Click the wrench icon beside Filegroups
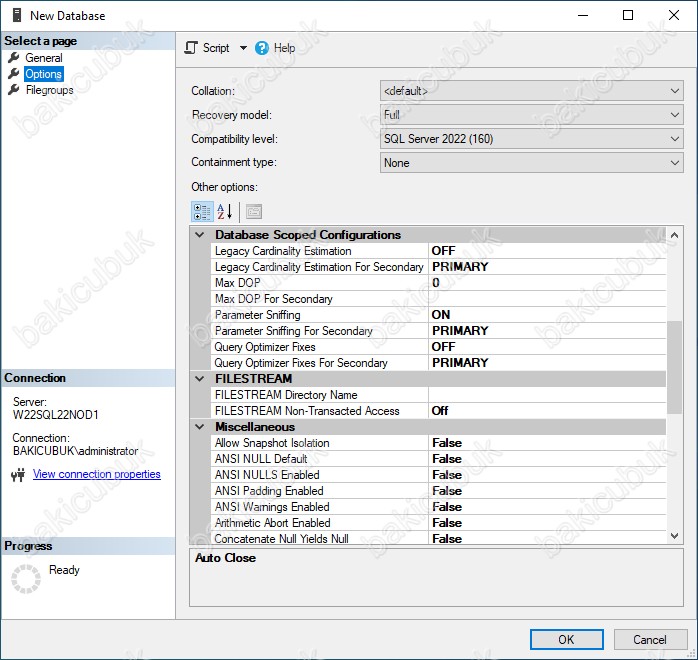Viewport: 698px width, 660px height. point(14,90)
